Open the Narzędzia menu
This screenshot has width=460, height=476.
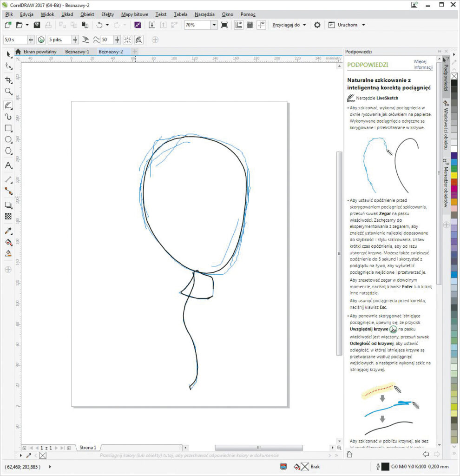[x=204, y=14]
